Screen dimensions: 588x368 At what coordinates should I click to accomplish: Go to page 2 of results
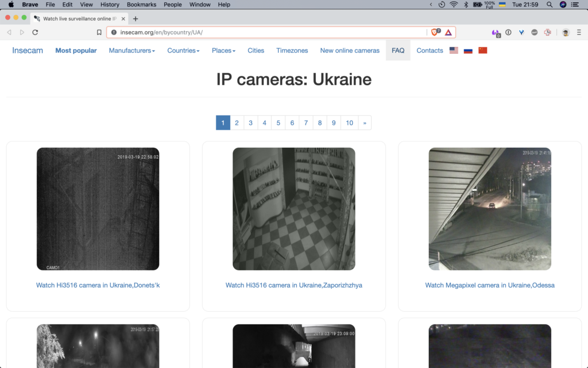237,123
